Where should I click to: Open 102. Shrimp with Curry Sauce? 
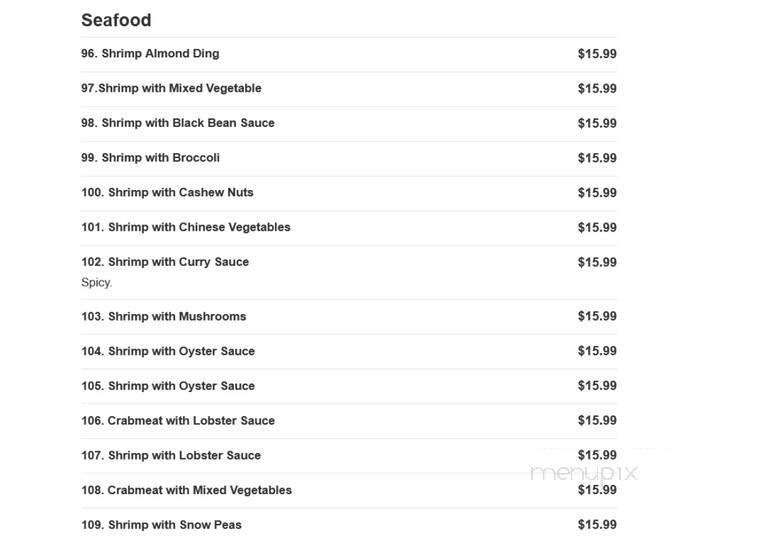pos(165,262)
